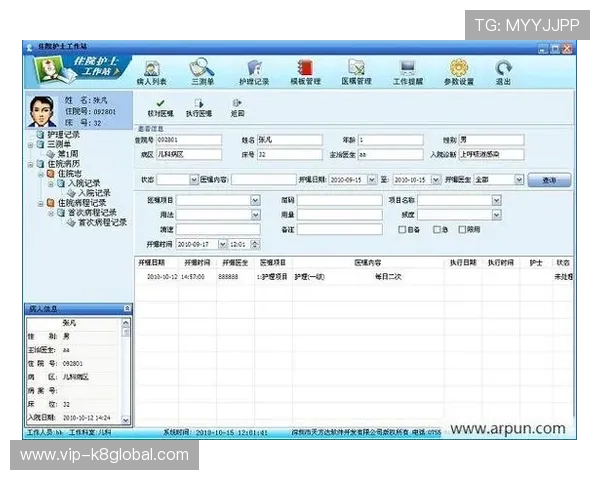This screenshot has height=480, width=600.
Task: Click the scroll-up arrow in 病人信息 panel
Action: (126, 323)
